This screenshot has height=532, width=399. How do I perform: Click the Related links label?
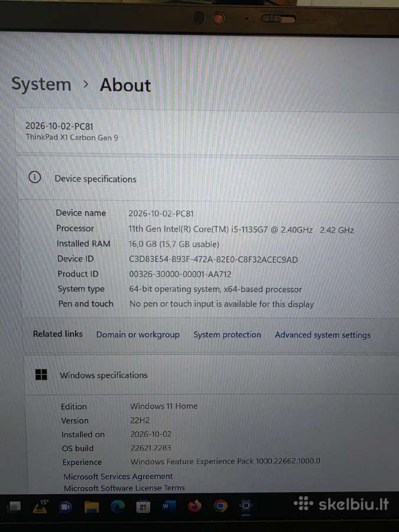tap(58, 334)
